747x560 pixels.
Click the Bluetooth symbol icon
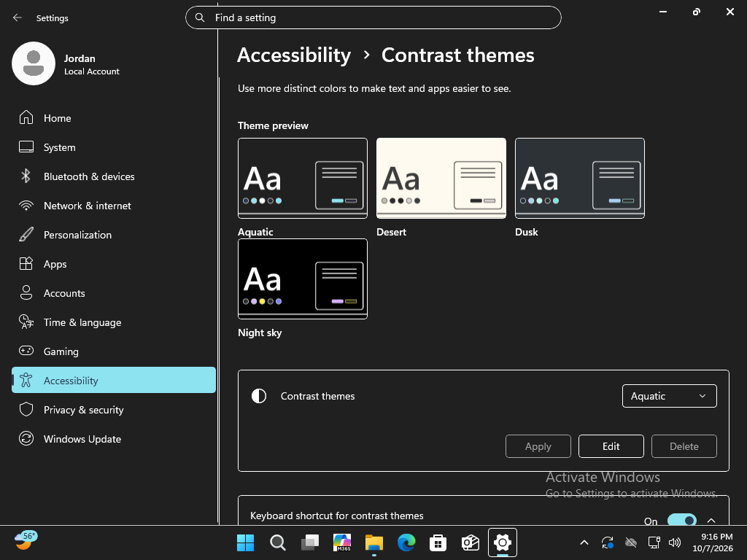(x=26, y=176)
